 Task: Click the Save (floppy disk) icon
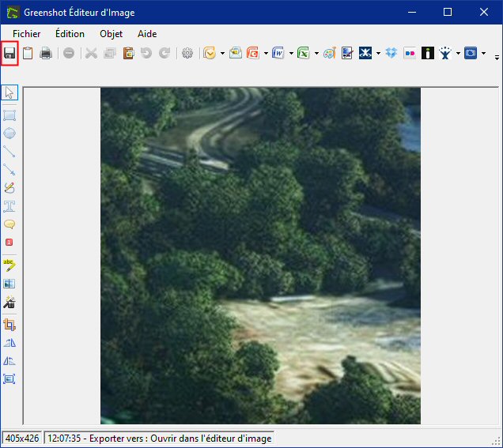point(9,53)
